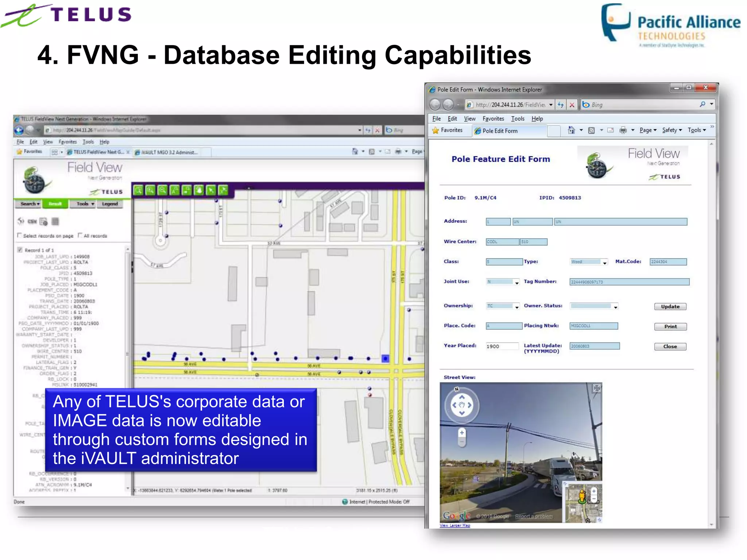Image resolution: width=747 pixels, height=560 pixels.
Task: Open the Owner Status dropdown
Action: (594, 306)
